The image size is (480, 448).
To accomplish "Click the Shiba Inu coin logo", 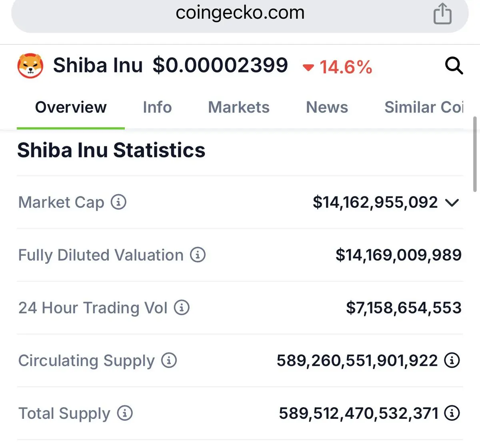I will tap(30, 66).
